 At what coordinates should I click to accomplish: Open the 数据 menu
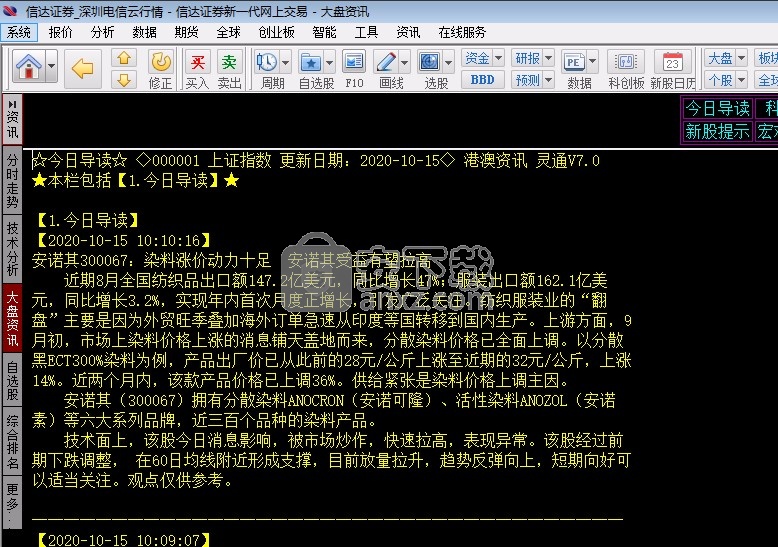point(144,32)
